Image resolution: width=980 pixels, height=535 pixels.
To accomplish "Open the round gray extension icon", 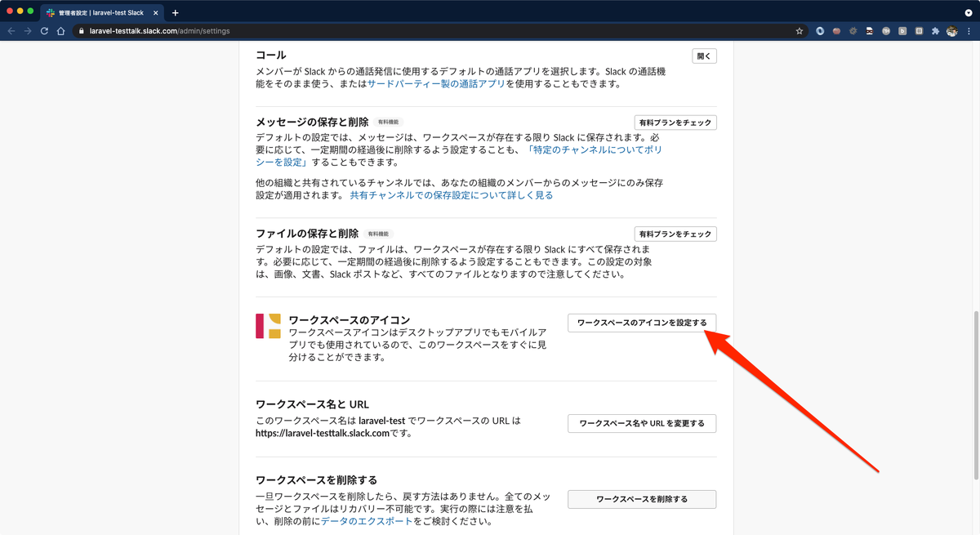I will click(x=886, y=31).
